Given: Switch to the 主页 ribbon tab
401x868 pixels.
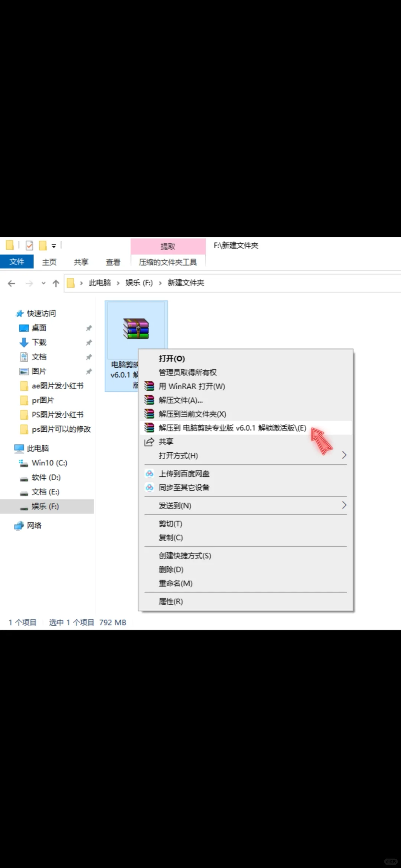Looking at the screenshot, I should point(49,262).
